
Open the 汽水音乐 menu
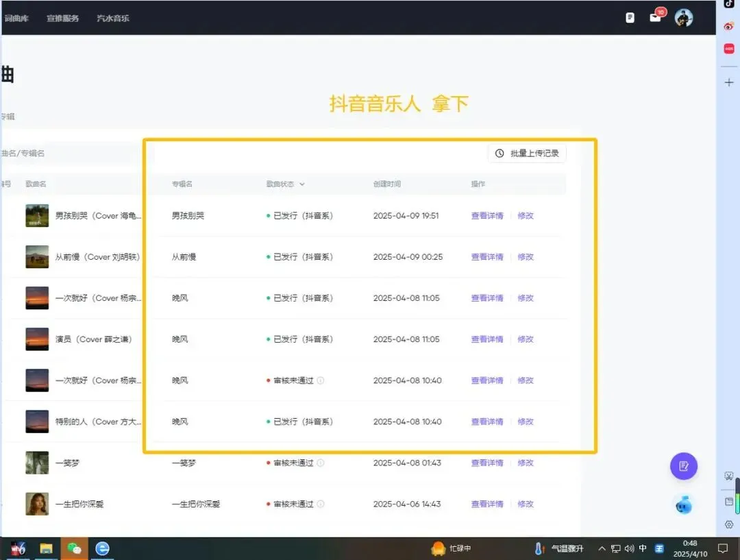(113, 19)
